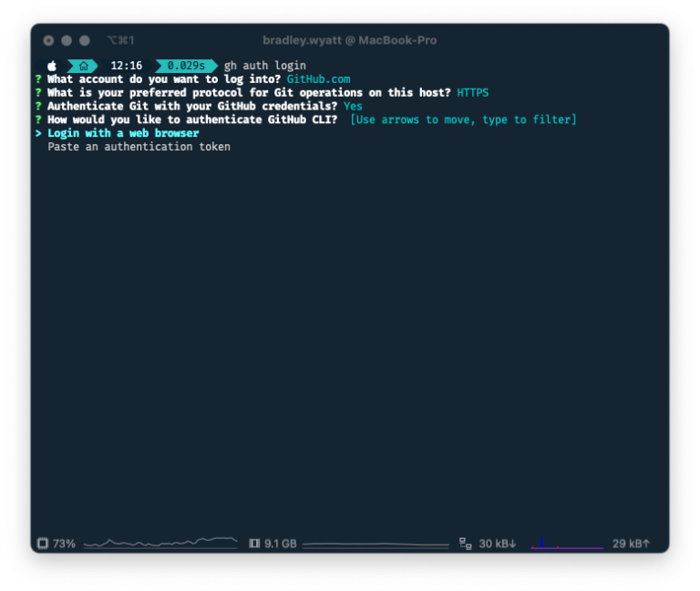
Task: Minimize the terminal window
Action: pyautogui.click(x=67, y=41)
